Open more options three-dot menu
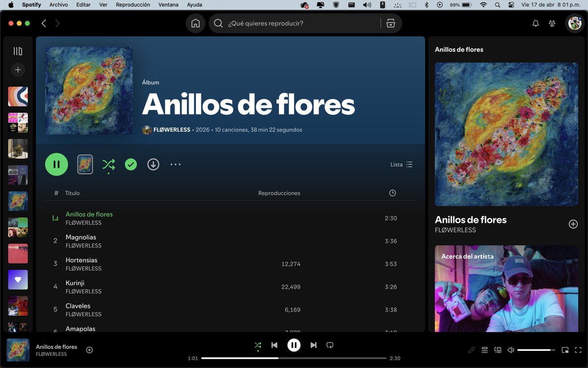 (175, 164)
